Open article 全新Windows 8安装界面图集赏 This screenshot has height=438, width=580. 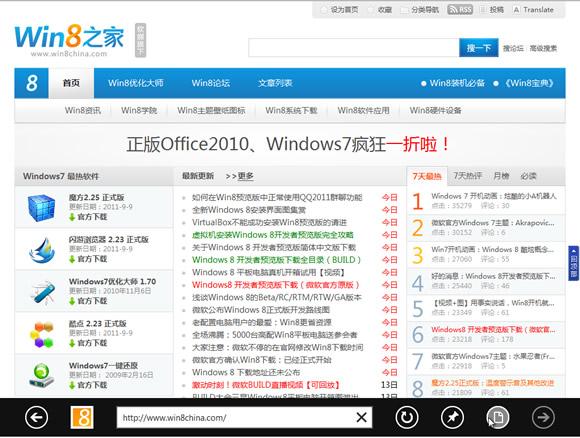[249, 210]
